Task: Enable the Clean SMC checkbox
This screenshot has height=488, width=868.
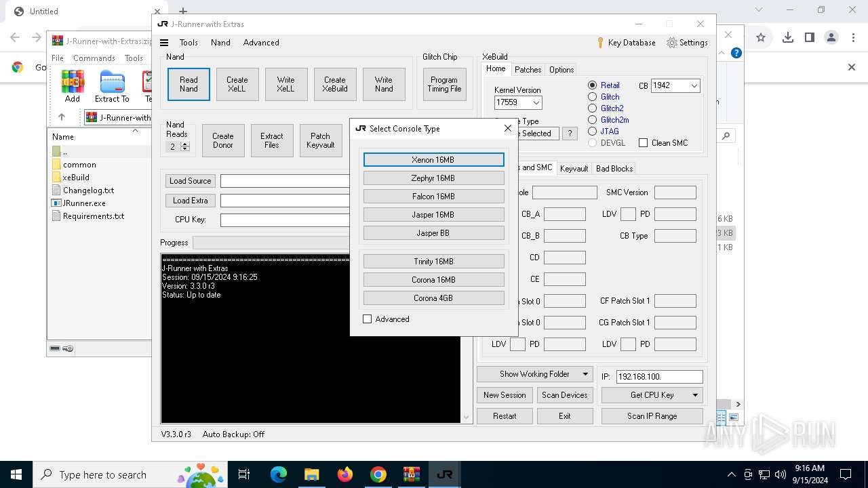Action: point(663,143)
